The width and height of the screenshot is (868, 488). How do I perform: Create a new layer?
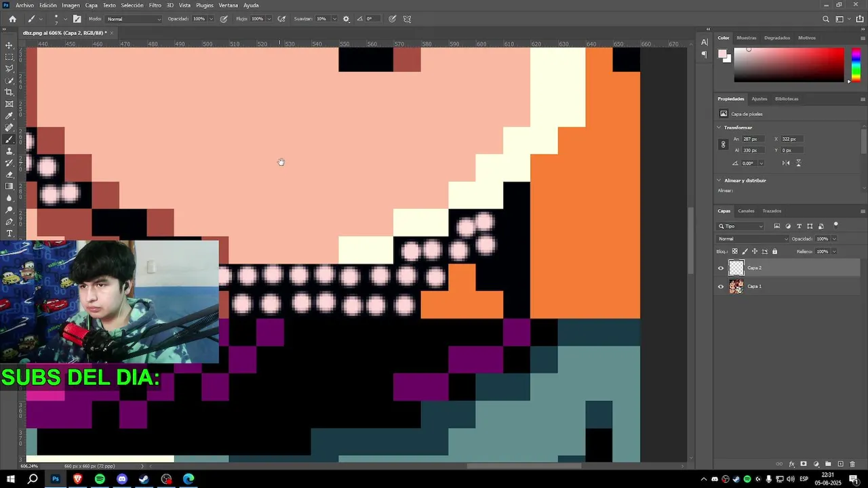click(840, 464)
